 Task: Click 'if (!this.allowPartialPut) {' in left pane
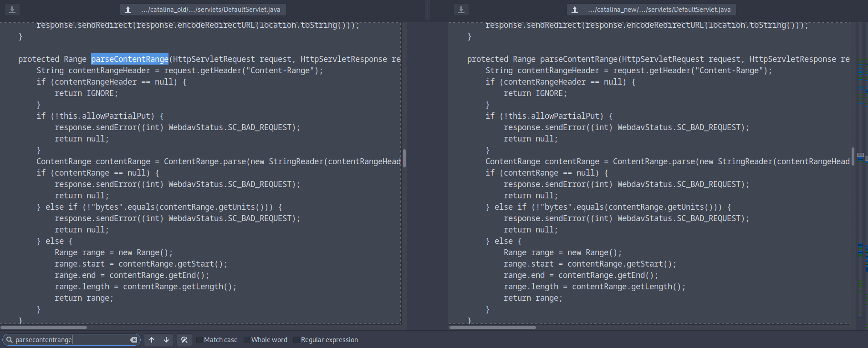click(100, 116)
